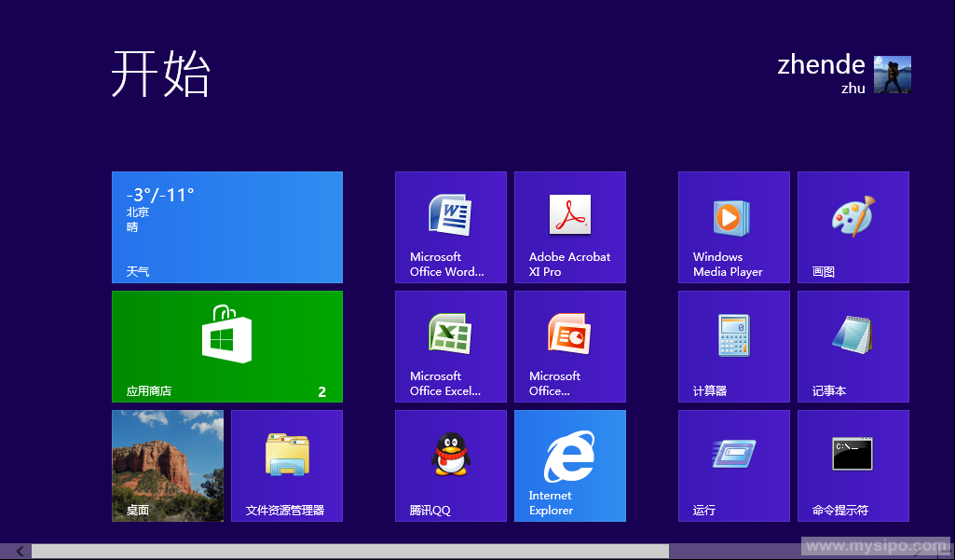Click the user account avatar picture
Screen dimensions: 955x560
click(893, 75)
